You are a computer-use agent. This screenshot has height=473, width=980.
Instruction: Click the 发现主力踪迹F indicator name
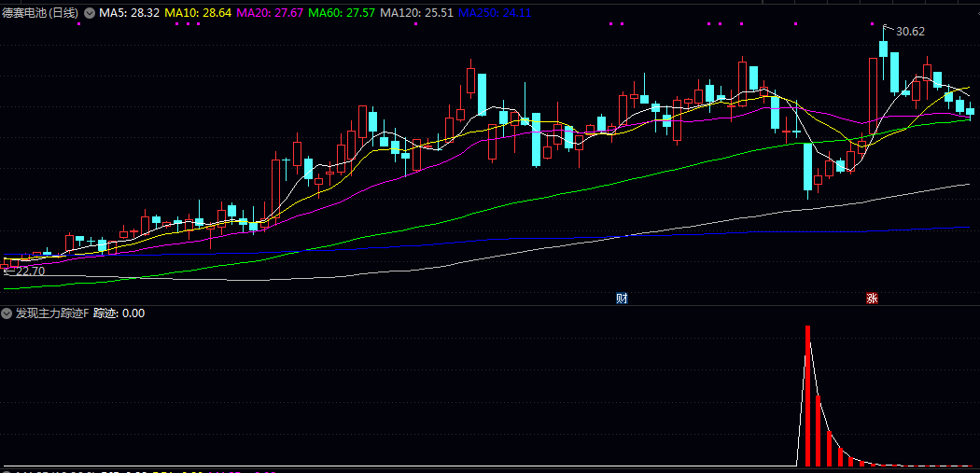(52, 313)
